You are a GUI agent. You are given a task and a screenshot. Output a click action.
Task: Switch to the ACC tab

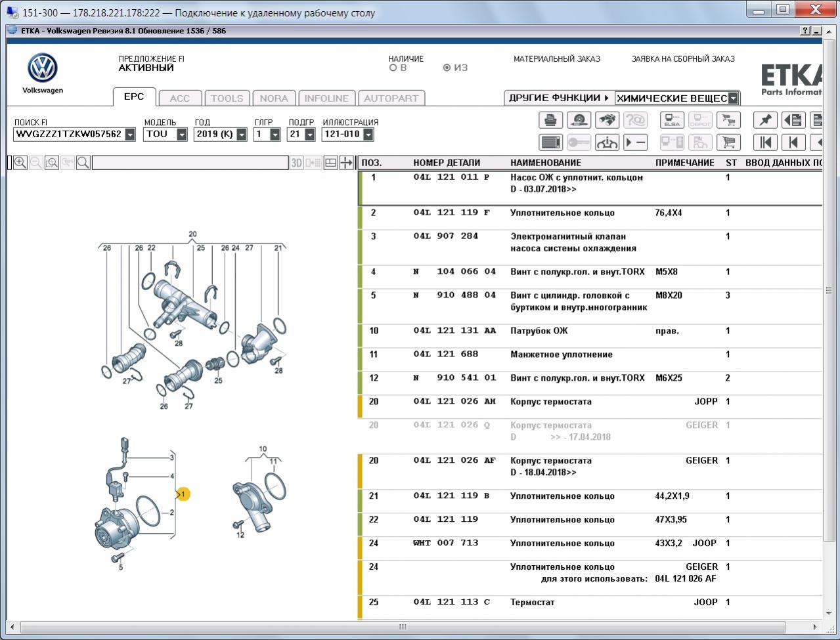(180, 98)
